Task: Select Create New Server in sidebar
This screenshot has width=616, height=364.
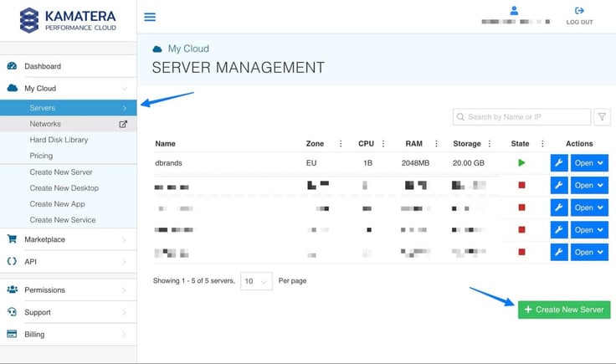Action: (61, 172)
